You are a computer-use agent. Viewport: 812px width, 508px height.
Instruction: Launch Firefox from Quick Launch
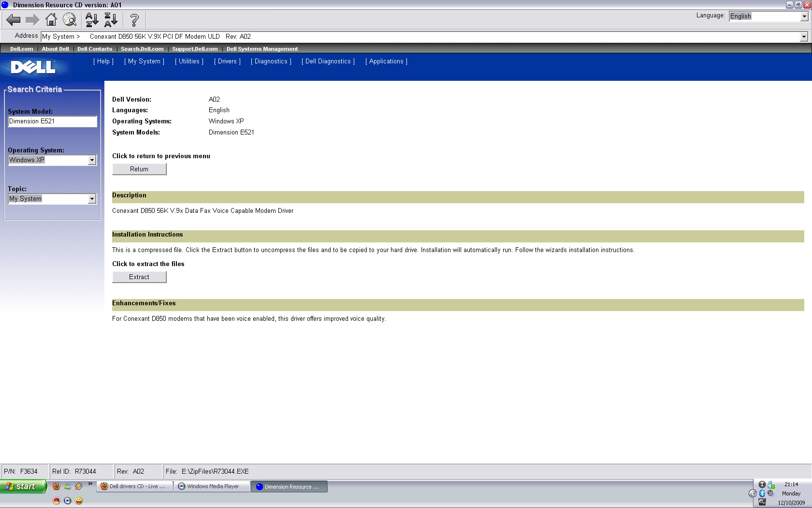57,486
